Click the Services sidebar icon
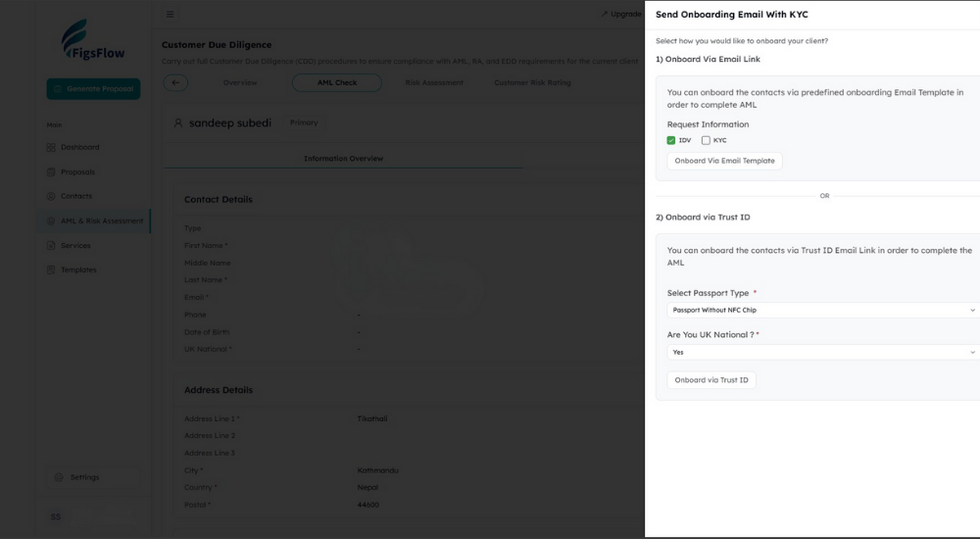The image size is (980, 539). tap(51, 245)
